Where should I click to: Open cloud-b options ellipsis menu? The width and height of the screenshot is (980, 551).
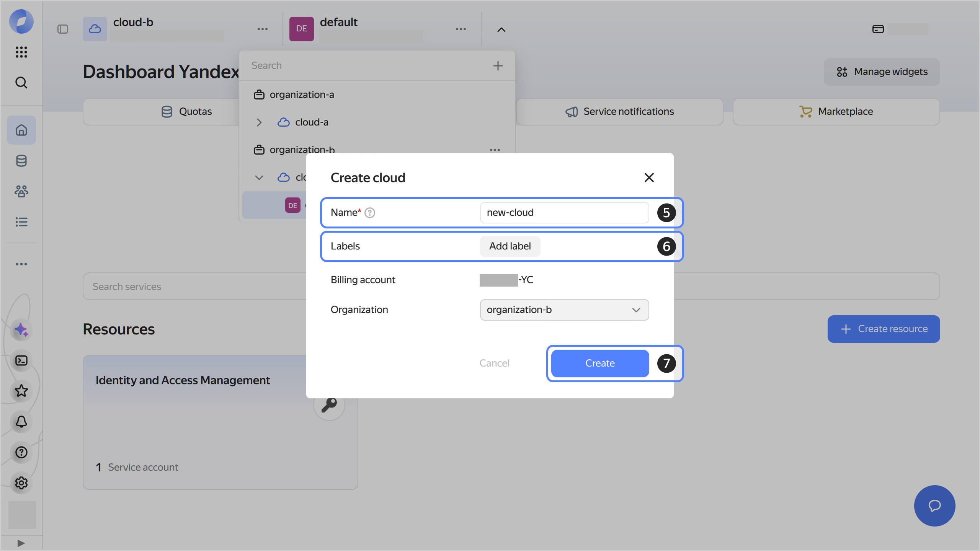(263, 29)
